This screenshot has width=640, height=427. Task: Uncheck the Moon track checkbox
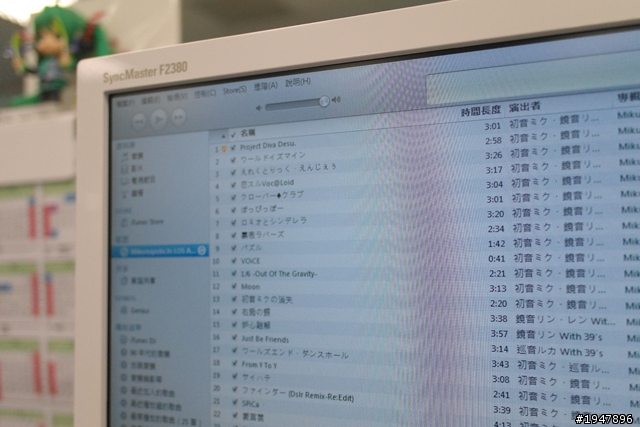[x=234, y=287]
